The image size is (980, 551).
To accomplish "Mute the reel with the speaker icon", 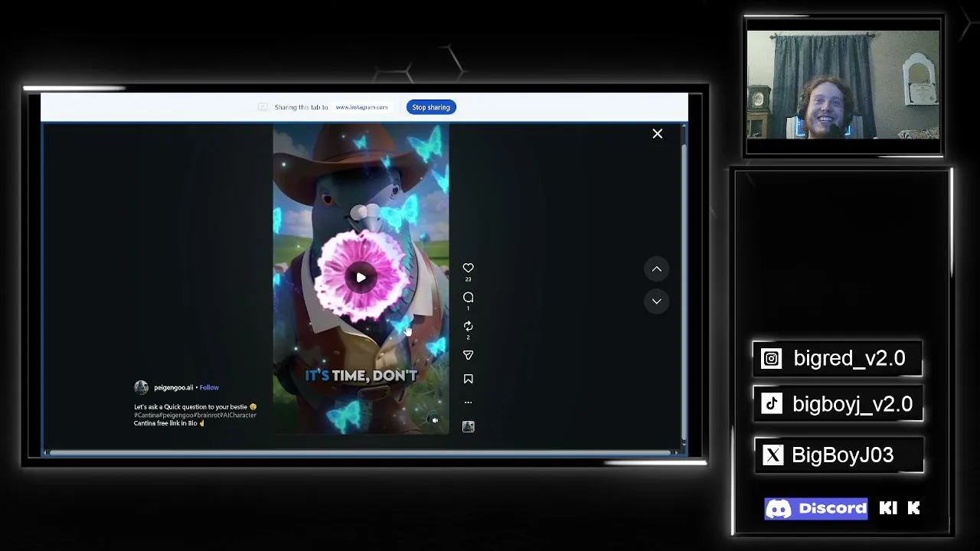I will (x=435, y=419).
